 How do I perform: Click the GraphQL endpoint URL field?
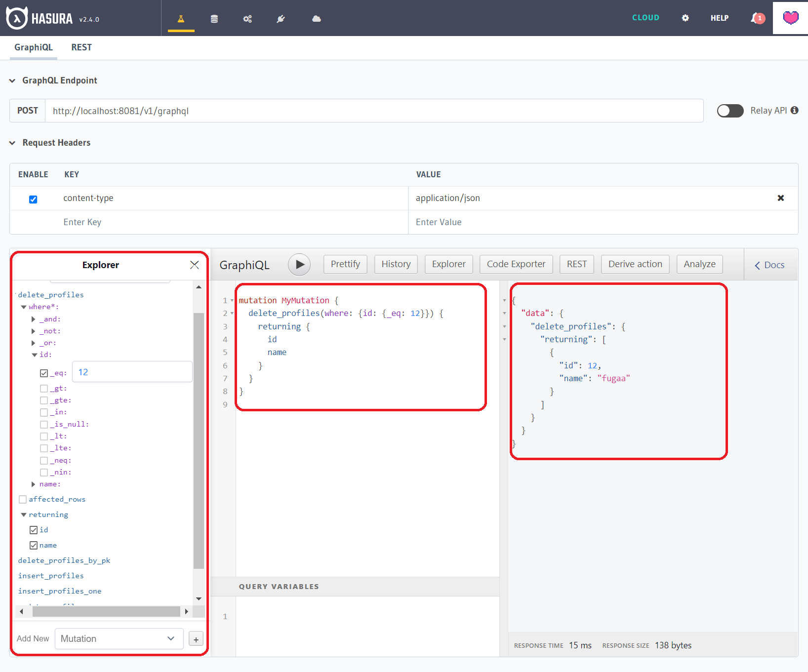click(374, 111)
